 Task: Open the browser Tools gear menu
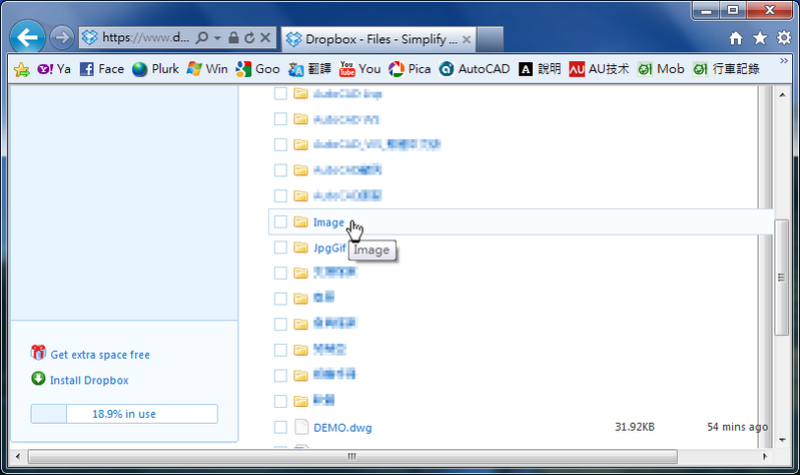point(784,38)
